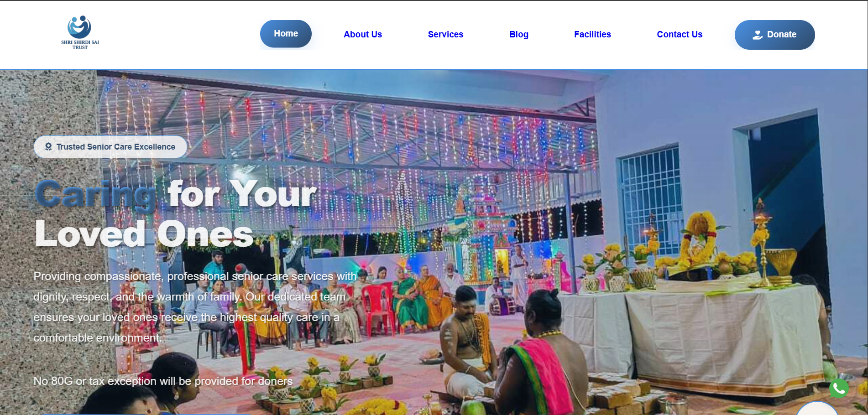The height and width of the screenshot is (415, 868).
Task: Select the Home navigation tab
Action: [x=286, y=34]
